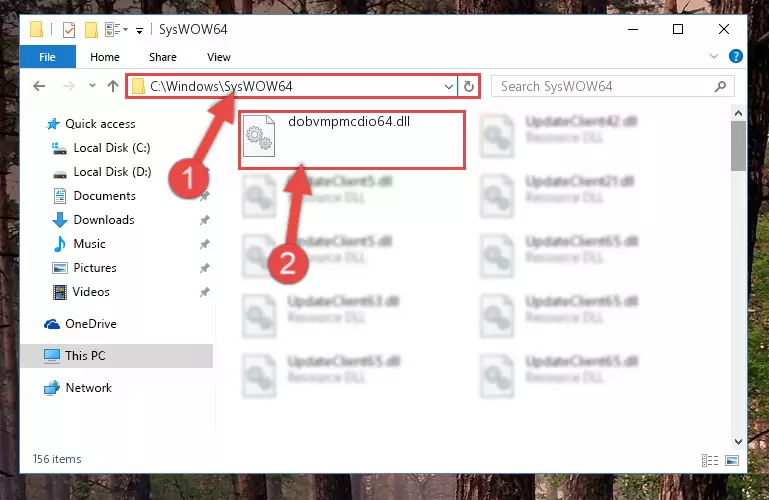
Task: Go up one folder level
Action: [x=113, y=86]
